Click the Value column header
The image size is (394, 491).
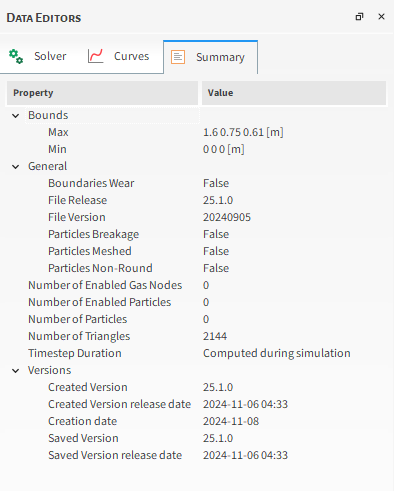[294, 93]
